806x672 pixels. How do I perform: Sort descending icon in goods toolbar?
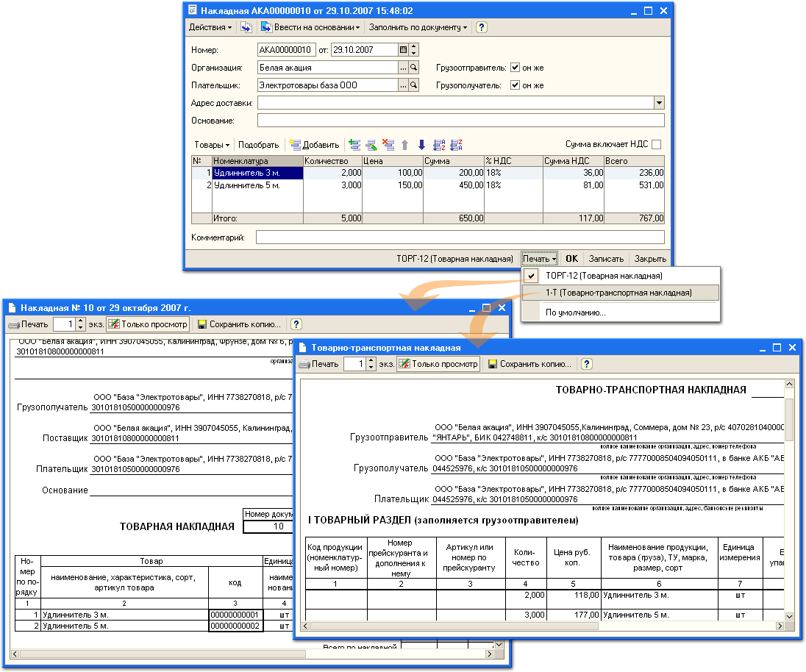(x=456, y=145)
